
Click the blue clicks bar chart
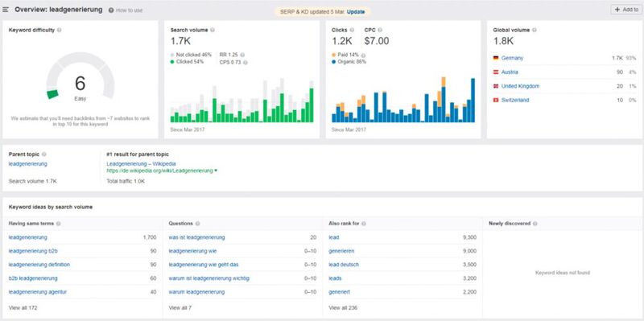point(403,100)
